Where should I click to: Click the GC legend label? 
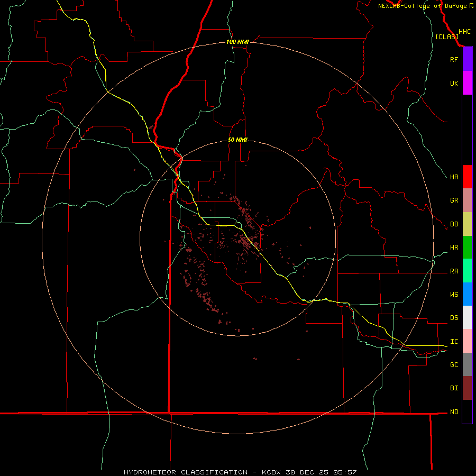tap(454, 365)
